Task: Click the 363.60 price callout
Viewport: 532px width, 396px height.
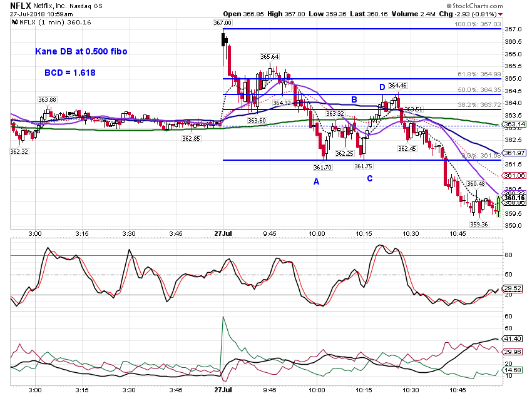Action: pos(257,120)
